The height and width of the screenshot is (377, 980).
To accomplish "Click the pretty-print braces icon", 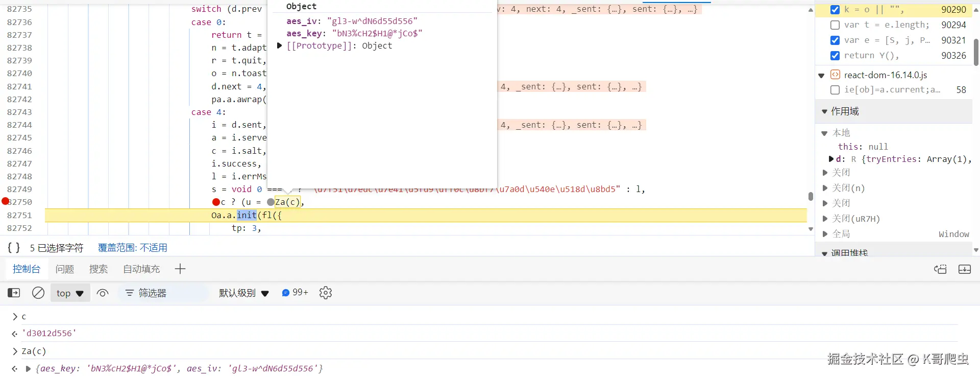I will (x=14, y=248).
